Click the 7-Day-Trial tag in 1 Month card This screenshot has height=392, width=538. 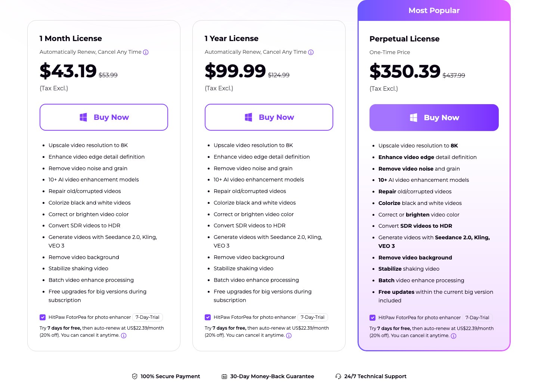pos(148,317)
